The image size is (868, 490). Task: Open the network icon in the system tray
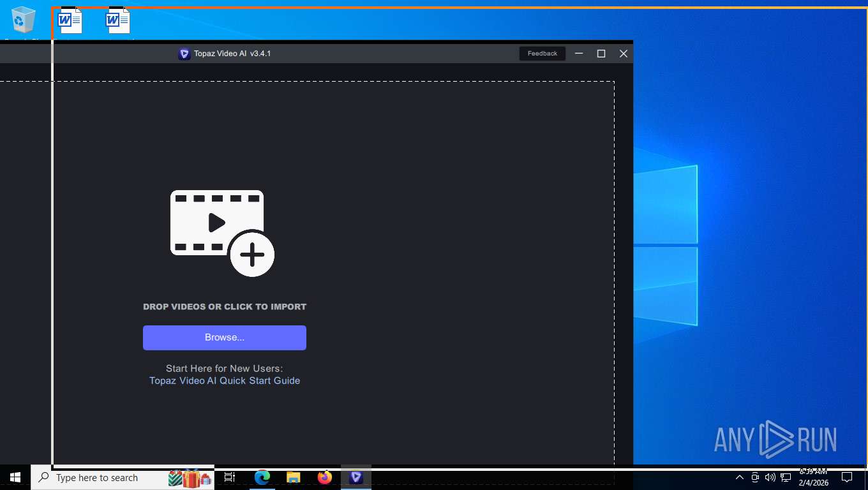pos(786,477)
